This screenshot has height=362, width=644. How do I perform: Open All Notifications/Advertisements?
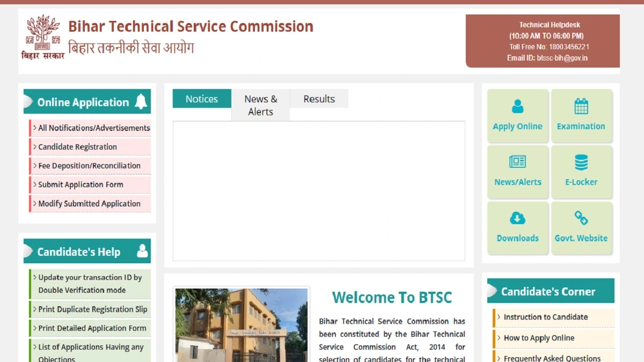(92, 128)
